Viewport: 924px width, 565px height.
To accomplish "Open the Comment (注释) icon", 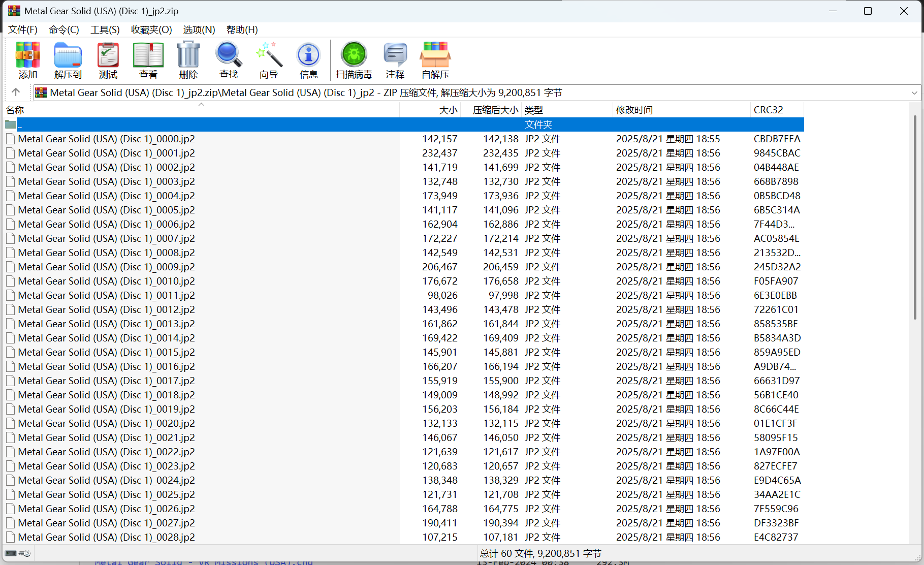I will coord(395,56).
